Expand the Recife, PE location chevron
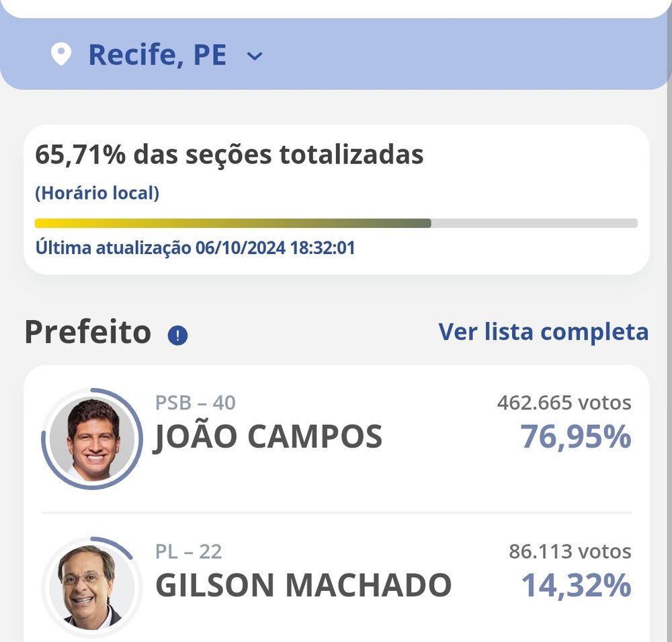The height and width of the screenshot is (642, 672). tap(255, 56)
